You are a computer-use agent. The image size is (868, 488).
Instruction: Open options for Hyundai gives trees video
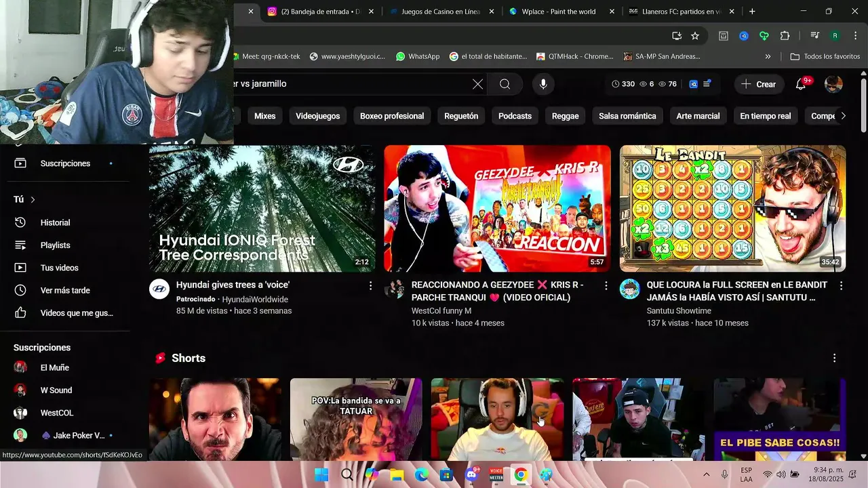click(370, 286)
